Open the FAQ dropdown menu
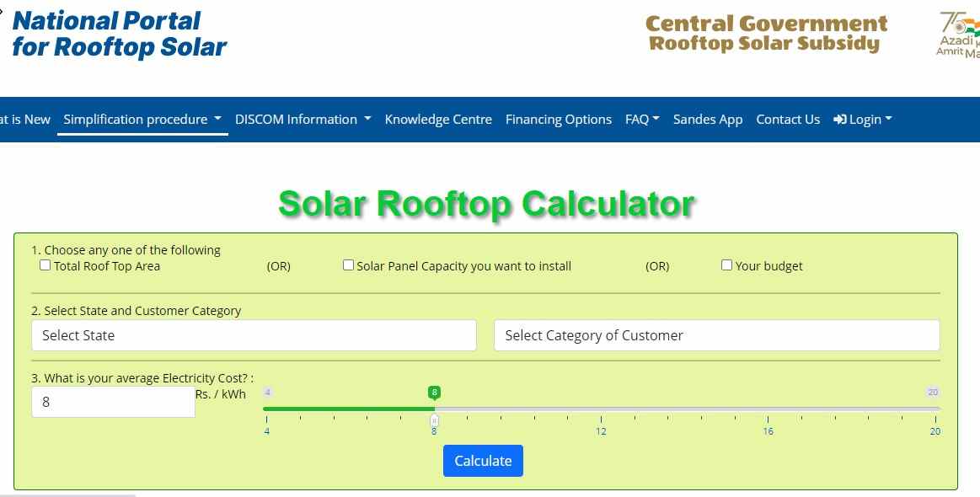Image resolution: width=980 pixels, height=497 pixels. [x=642, y=119]
